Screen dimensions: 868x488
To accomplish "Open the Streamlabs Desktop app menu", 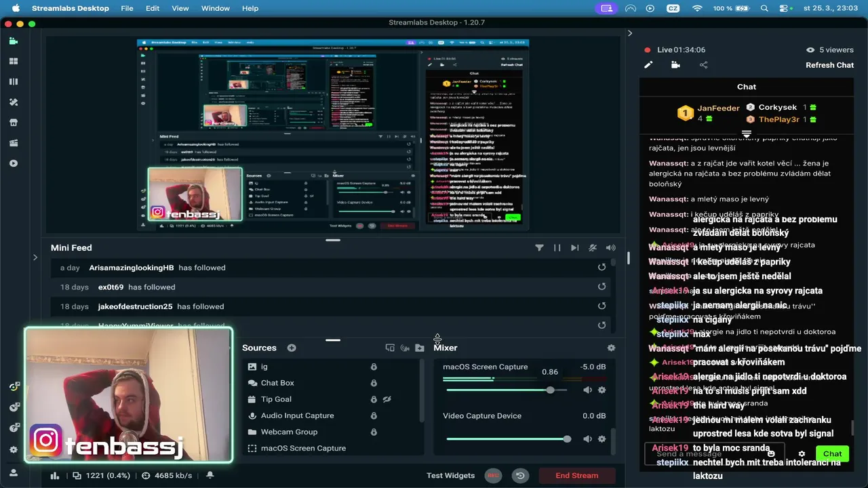I will pos(70,8).
